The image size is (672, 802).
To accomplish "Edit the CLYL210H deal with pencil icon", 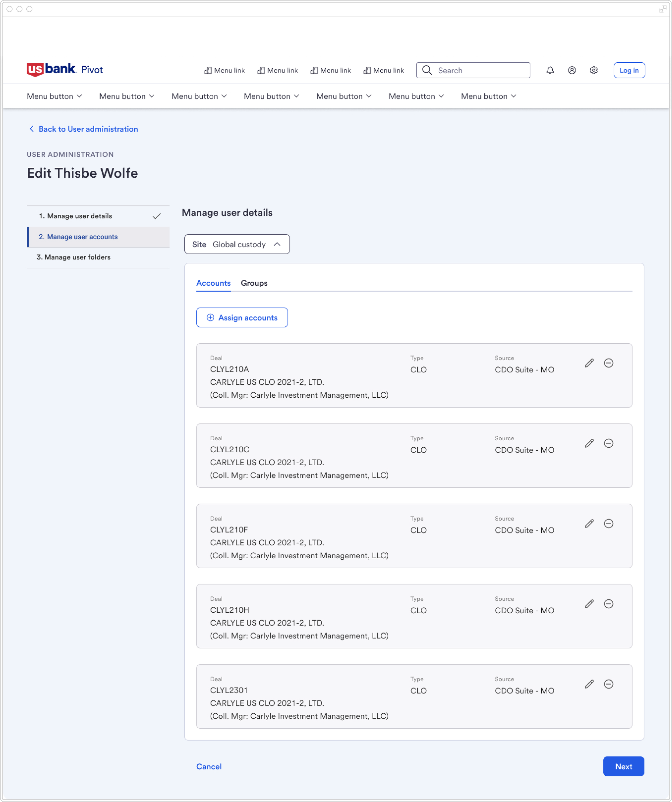I will point(589,603).
